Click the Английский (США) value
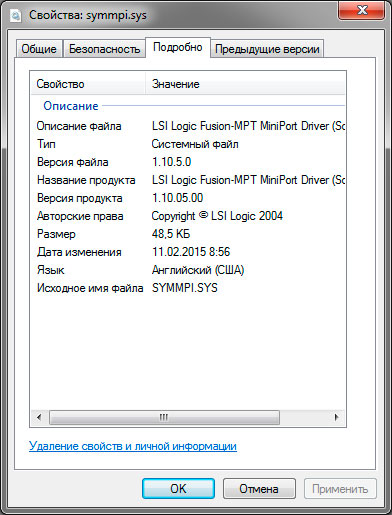392x515 pixels. (x=198, y=270)
